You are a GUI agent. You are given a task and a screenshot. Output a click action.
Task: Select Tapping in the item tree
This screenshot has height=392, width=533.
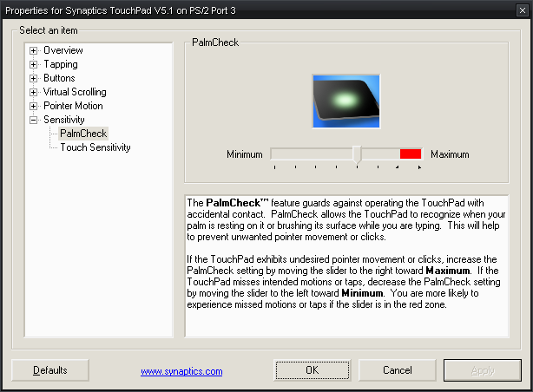(x=61, y=64)
